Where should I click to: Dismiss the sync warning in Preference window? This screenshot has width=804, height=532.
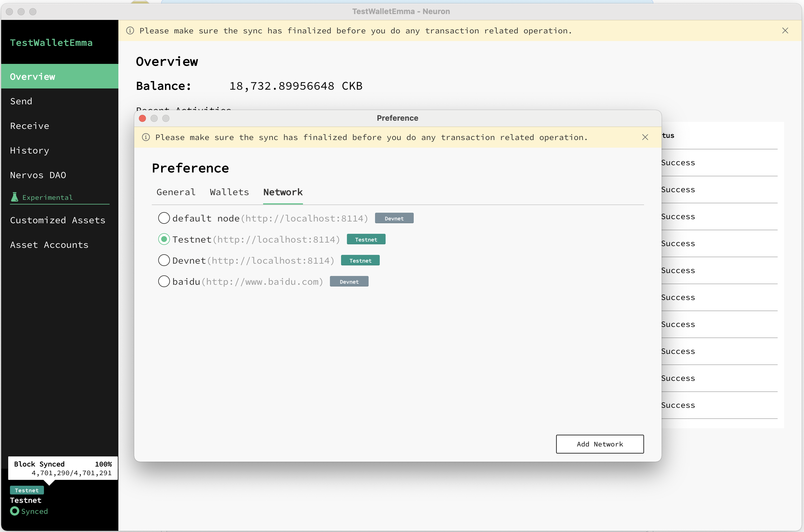coord(645,137)
